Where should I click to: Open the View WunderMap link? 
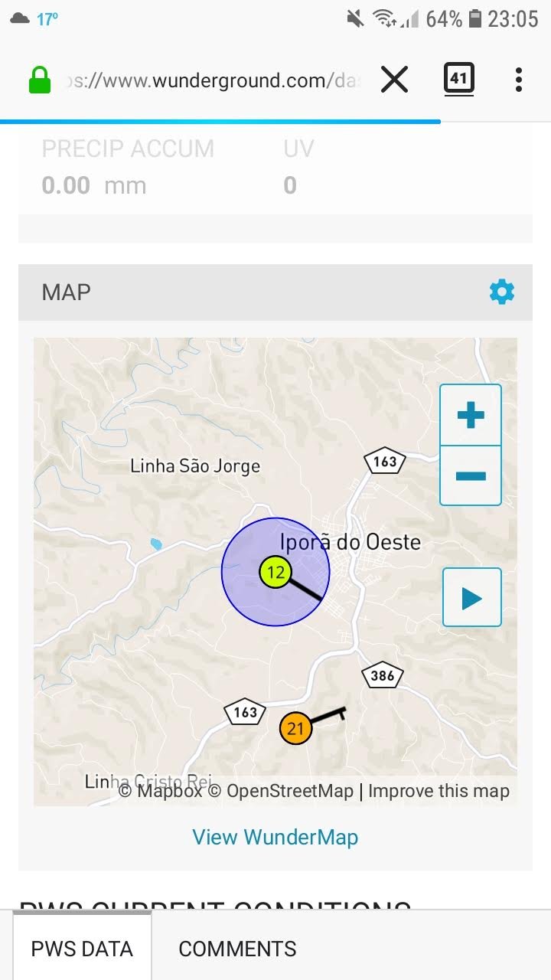coord(275,837)
